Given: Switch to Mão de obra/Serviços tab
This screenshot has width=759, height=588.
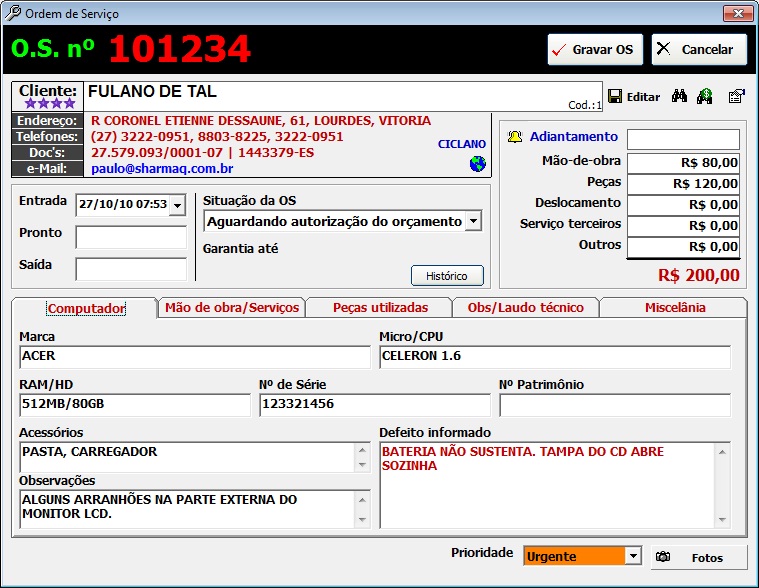Looking at the screenshot, I should coord(231,308).
